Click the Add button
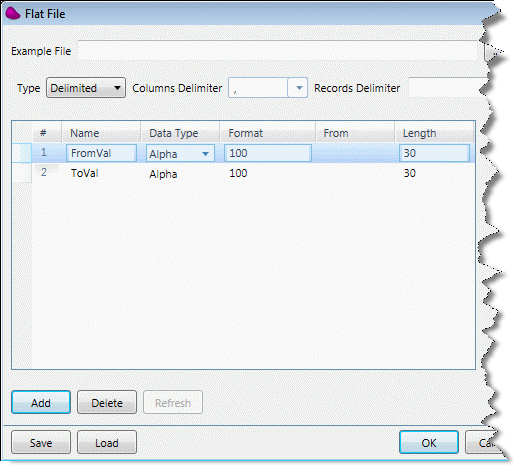Screen dimensions: 516x466 point(41,402)
